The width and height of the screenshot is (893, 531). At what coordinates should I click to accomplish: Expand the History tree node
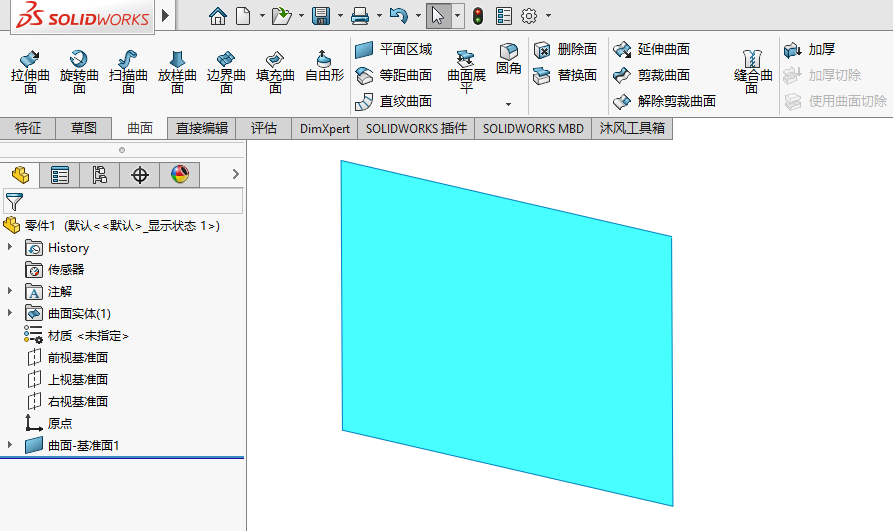11,247
